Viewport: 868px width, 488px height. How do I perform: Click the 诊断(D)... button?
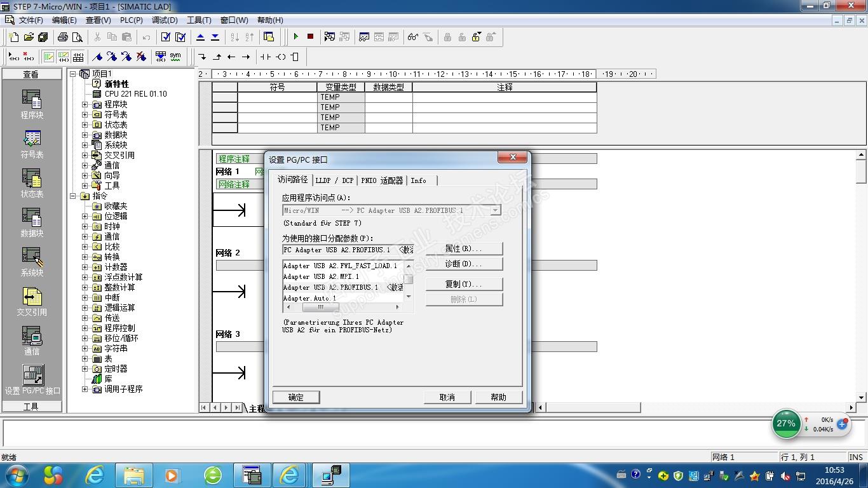tap(464, 264)
